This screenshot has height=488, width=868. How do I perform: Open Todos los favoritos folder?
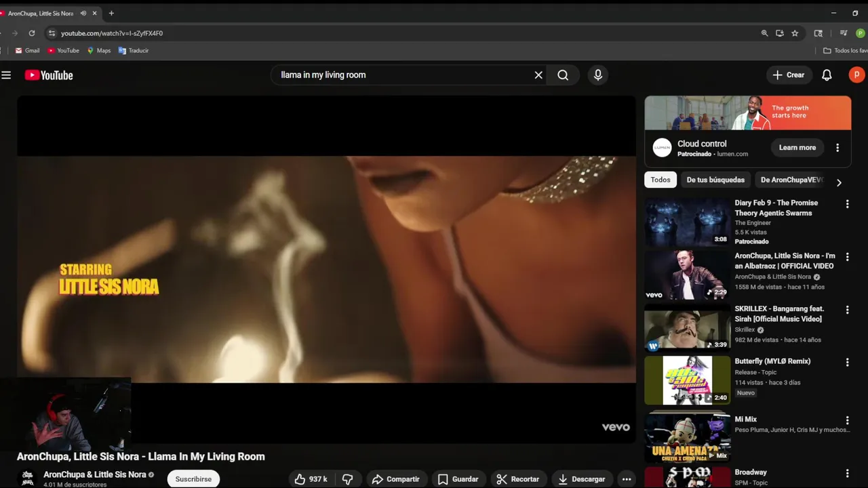click(x=845, y=51)
